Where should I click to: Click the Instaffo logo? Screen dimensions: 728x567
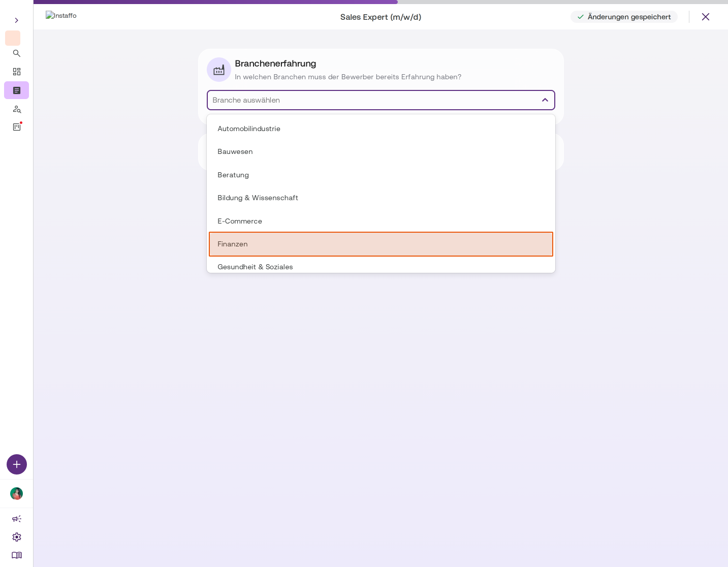tap(61, 15)
